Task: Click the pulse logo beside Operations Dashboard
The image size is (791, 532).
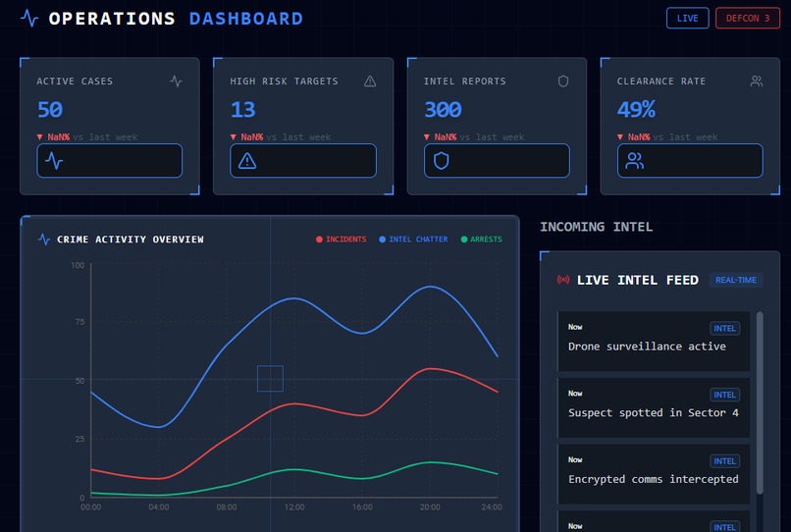Action: (x=29, y=19)
